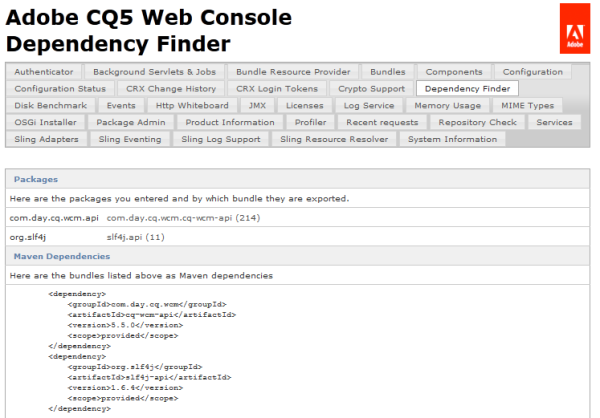Open the OSGi Installer tab
600x418 pixels.
(46, 122)
